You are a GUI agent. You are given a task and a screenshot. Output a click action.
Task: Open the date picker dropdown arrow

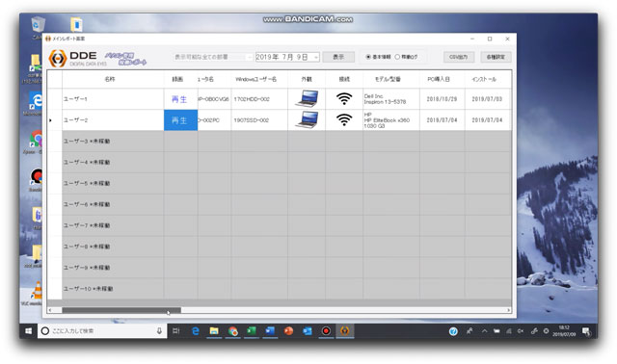pyautogui.click(x=316, y=58)
